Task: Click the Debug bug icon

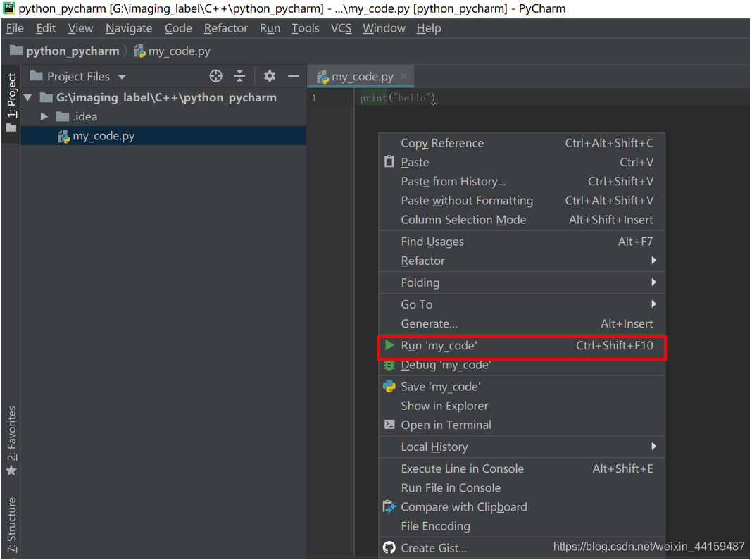Action: tap(389, 366)
